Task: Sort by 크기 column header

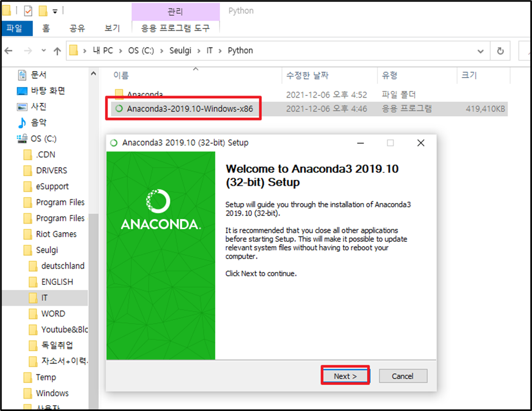Action: coord(469,75)
